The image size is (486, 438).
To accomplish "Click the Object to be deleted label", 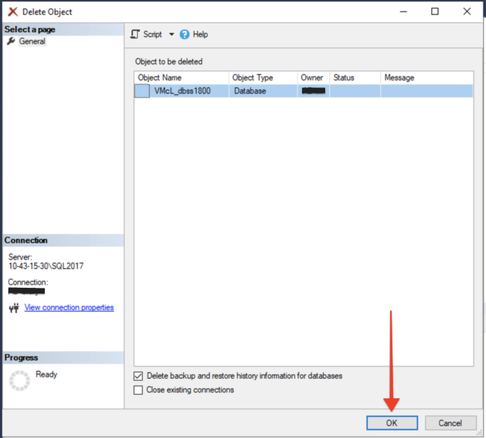I will coord(169,62).
